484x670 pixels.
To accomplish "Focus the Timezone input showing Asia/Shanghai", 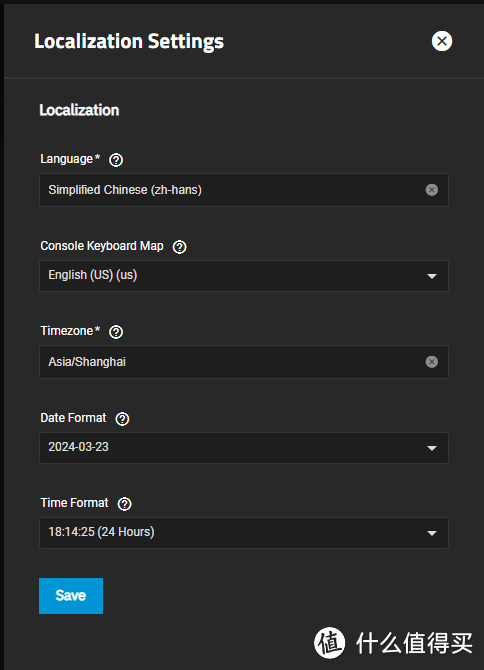I will pyautogui.click(x=244, y=362).
